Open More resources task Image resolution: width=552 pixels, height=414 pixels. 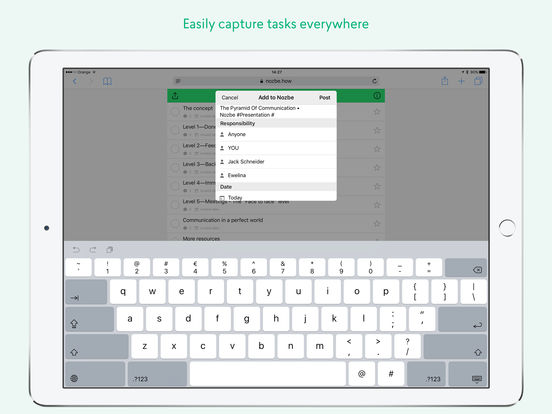(201, 239)
